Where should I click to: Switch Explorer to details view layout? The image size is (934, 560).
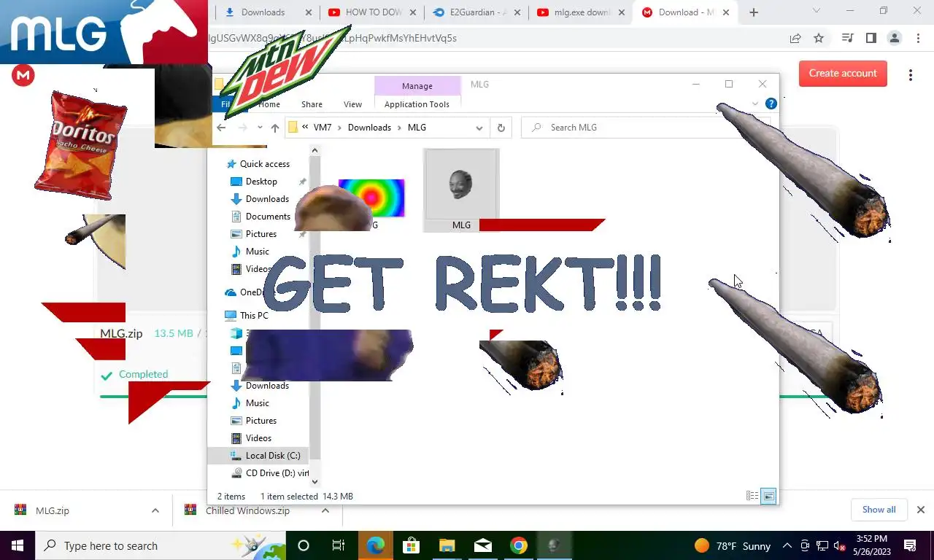(752, 496)
